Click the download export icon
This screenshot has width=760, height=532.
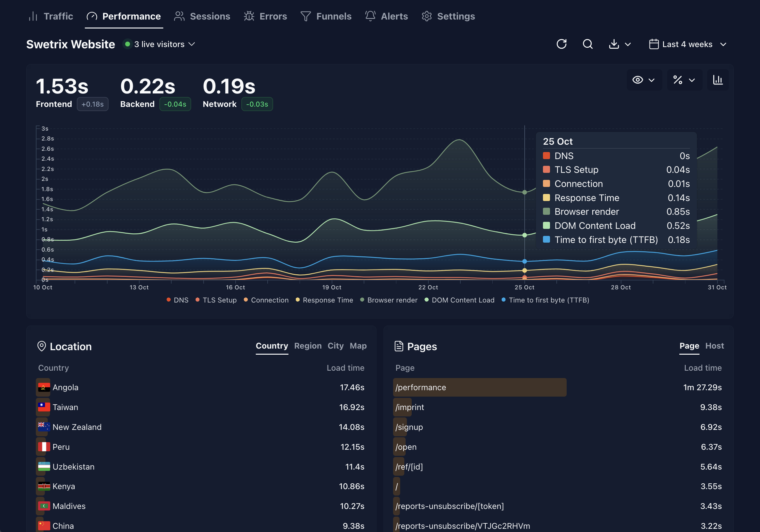(614, 44)
